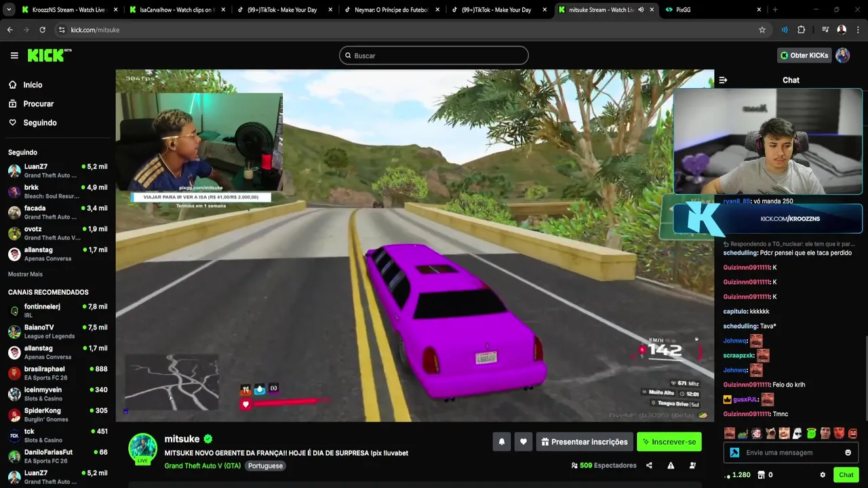Open ovotz channel in following list

coord(57,233)
